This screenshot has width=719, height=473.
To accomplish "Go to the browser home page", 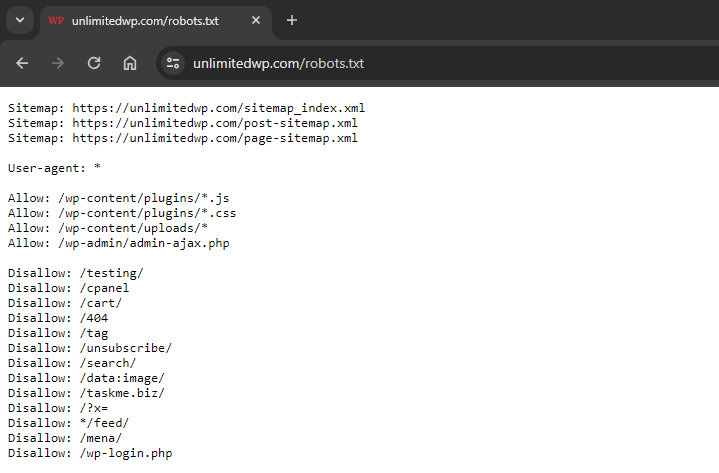I will click(130, 63).
